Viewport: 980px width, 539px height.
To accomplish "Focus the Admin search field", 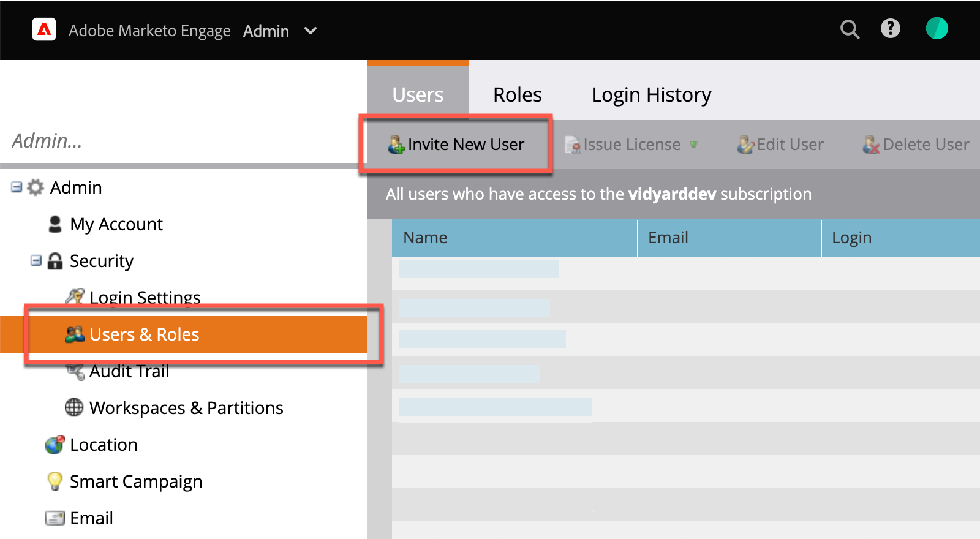I will pos(184,141).
